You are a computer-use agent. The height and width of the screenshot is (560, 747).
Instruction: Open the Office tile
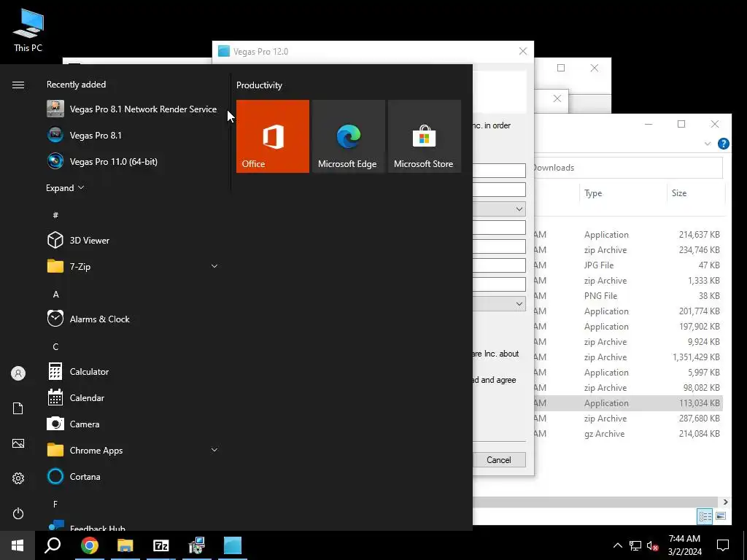point(273,136)
